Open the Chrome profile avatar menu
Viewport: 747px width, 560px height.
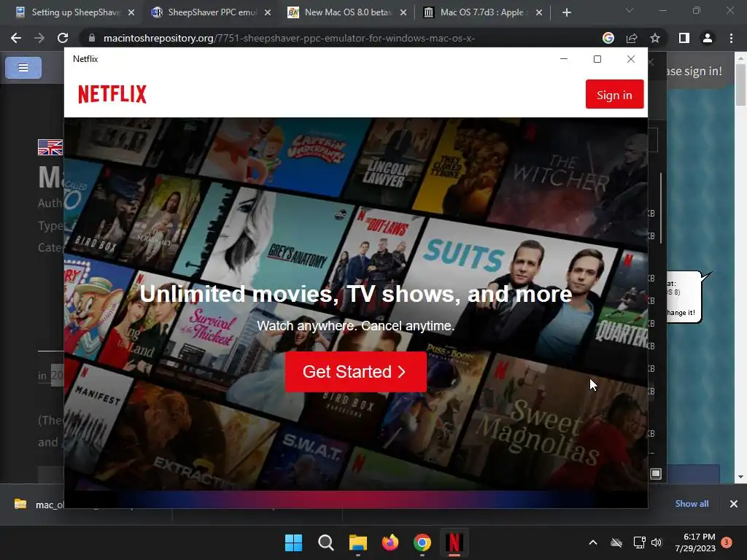pos(707,38)
